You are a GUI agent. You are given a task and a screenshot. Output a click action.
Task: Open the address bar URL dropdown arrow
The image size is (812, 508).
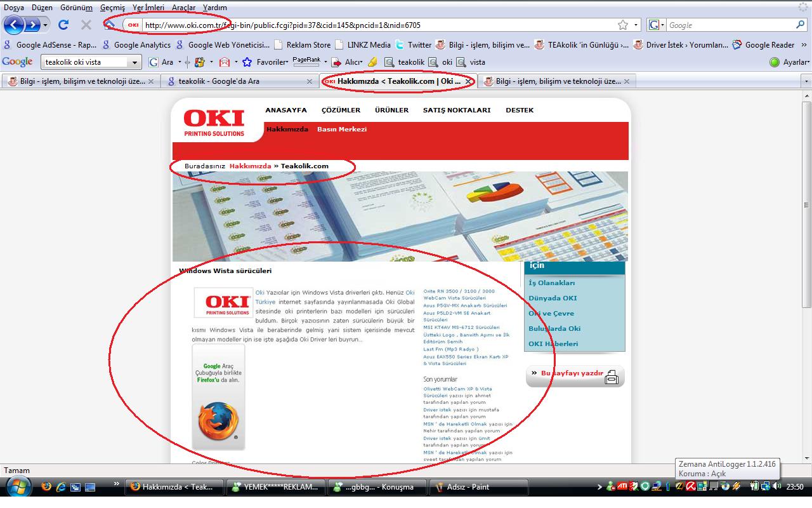(x=637, y=25)
